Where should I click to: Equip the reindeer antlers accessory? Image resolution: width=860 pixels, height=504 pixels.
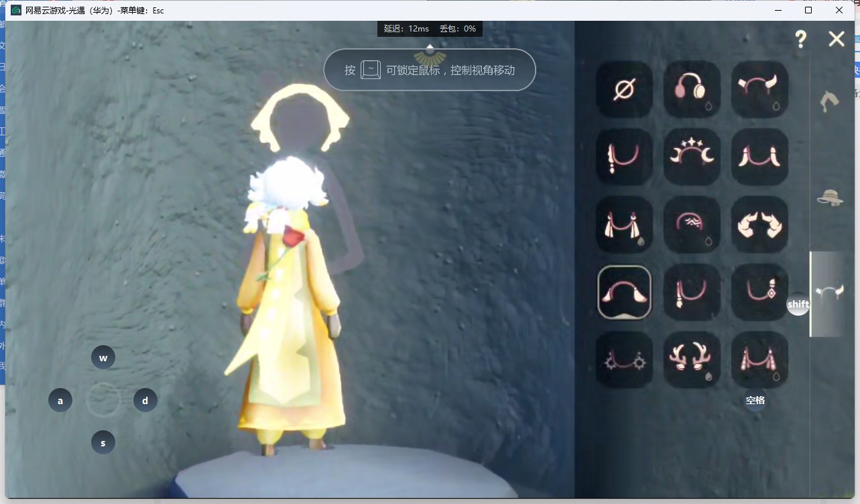[692, 360]
